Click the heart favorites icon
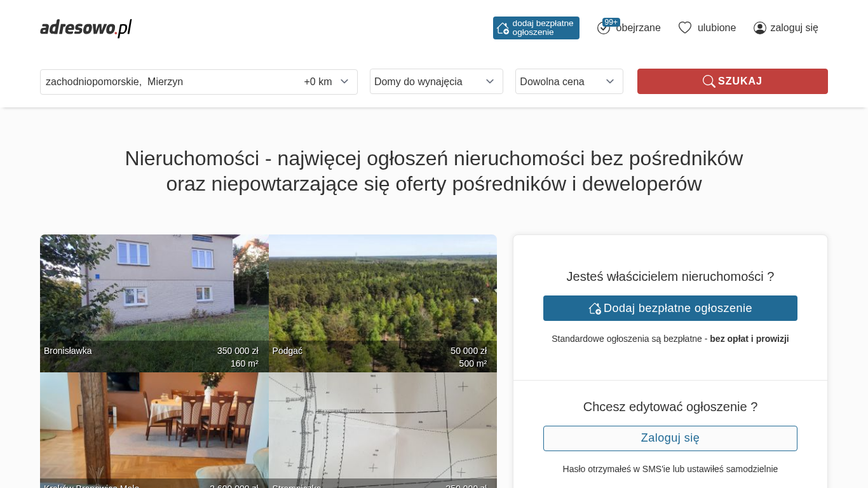Viewport: 868px width, 488px height. click(x=684, y=28)
